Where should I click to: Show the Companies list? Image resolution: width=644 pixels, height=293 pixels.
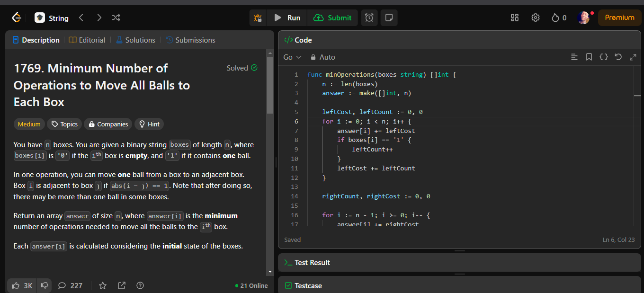tap(108, 124)
